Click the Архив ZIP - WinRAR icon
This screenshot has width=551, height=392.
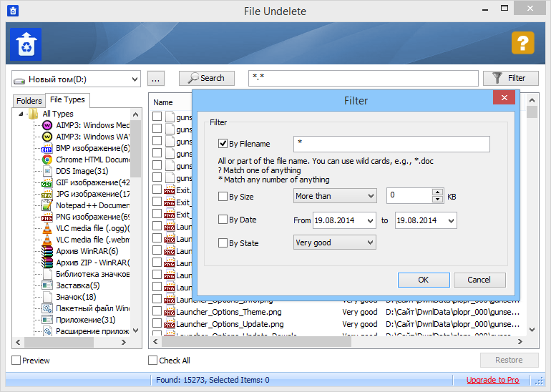(47, 263)
